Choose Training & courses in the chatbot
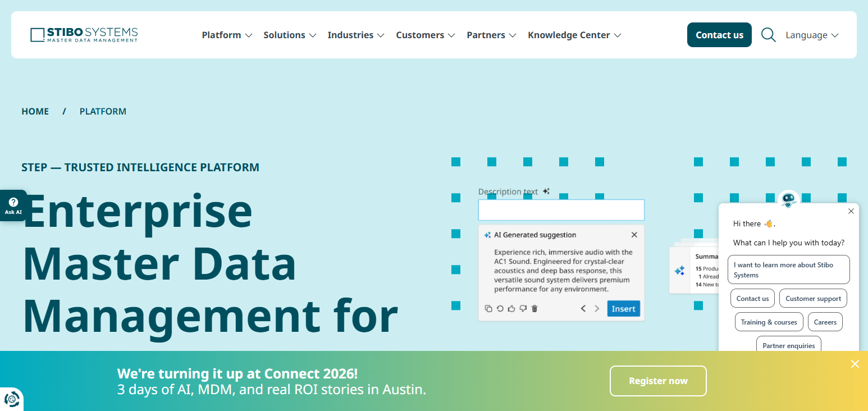This screenshot has width=868, height=411. (769, 322)
